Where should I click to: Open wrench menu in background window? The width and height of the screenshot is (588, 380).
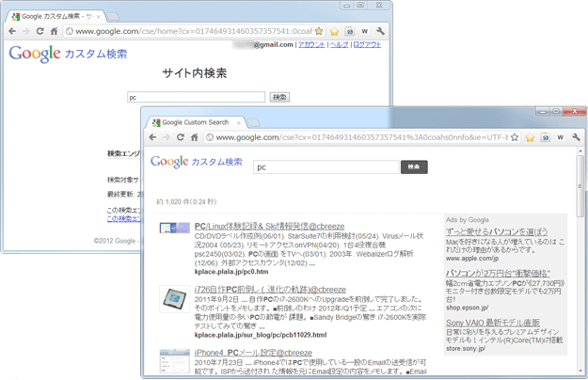[x=380, y=31]
